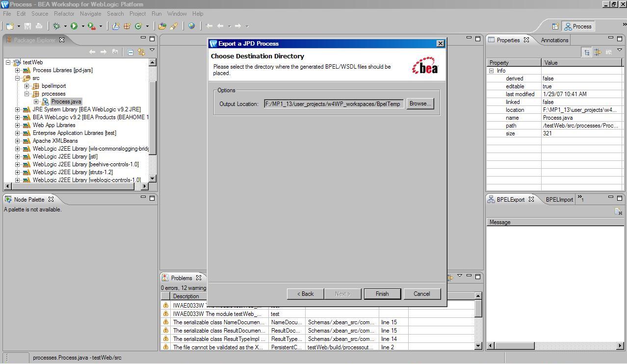
Task: Click Package Explorer vertical scrollbar down arrow
Action: click(153, 179)
